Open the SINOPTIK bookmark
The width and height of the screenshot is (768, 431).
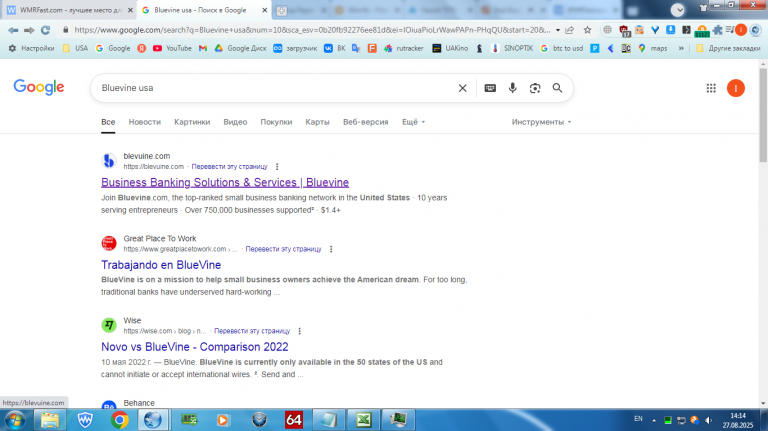pyautogui.click(x=512, y=48)
